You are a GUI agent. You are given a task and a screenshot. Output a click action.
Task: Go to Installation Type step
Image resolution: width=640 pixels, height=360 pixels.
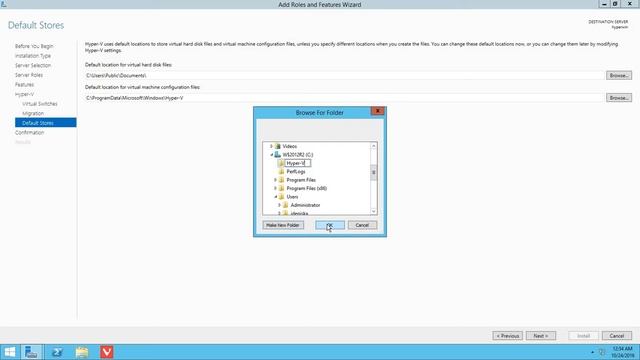[x=33, y=56]
